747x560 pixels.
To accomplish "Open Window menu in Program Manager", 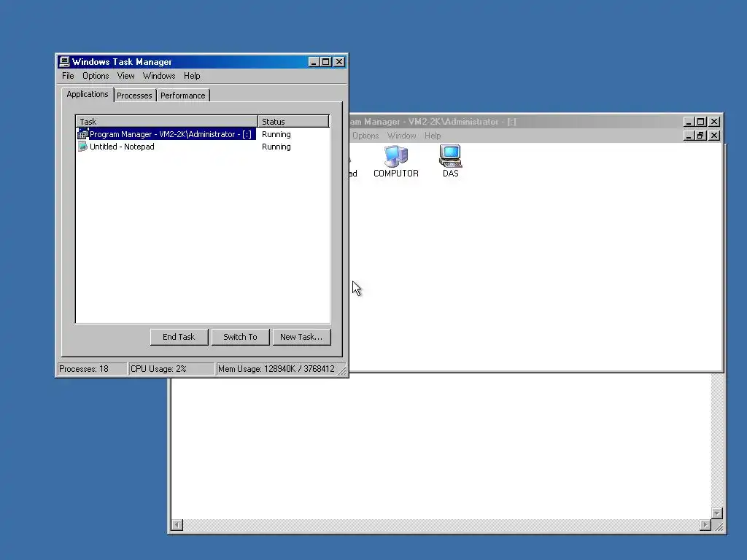I will click(x=402, y=136).
